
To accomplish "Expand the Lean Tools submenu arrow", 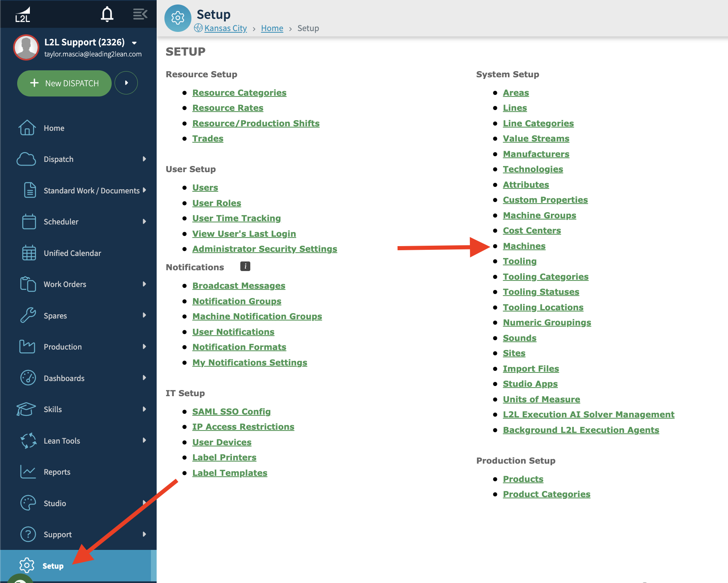I will tap(144, 440).
